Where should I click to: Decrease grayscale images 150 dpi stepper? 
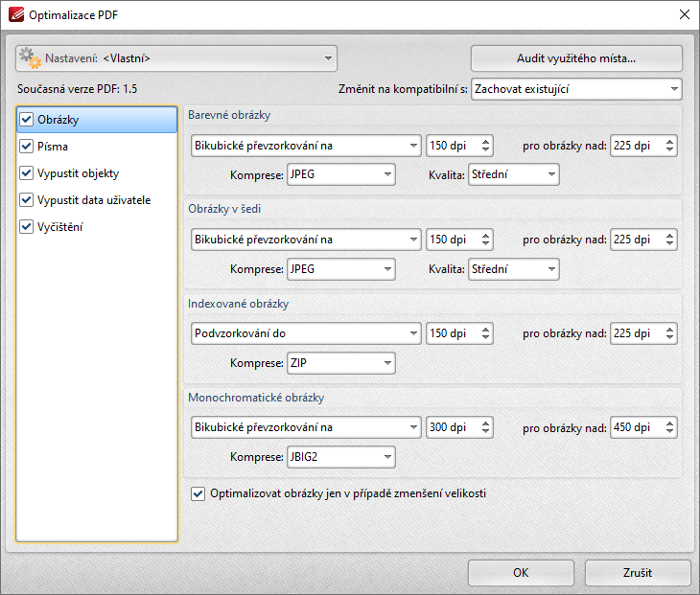tap(486, 243)
